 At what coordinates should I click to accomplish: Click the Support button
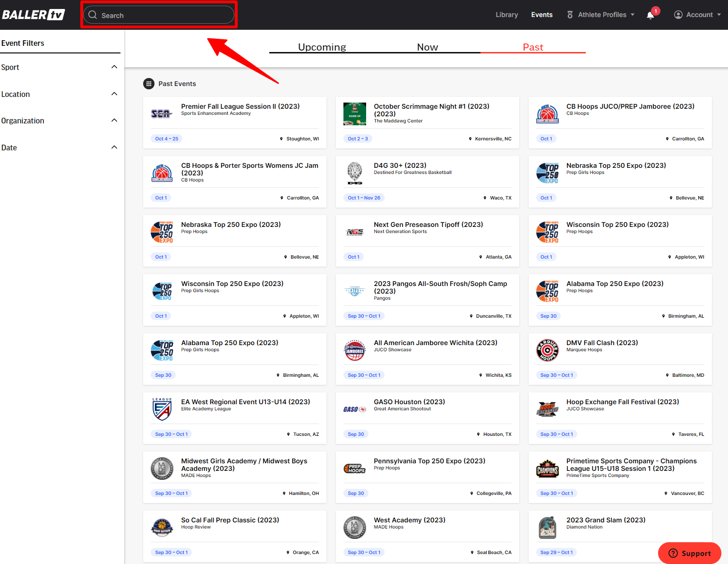(x=690, y=553)
